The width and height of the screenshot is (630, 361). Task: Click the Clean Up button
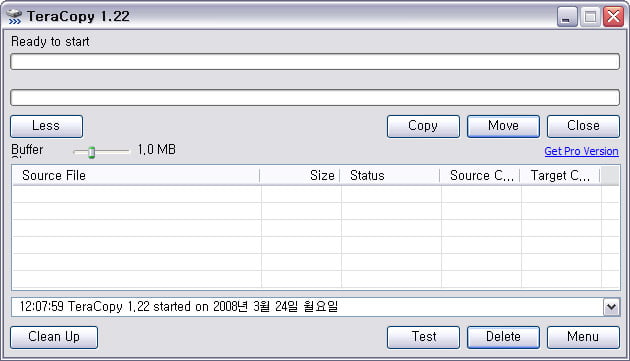coord(54,337)
